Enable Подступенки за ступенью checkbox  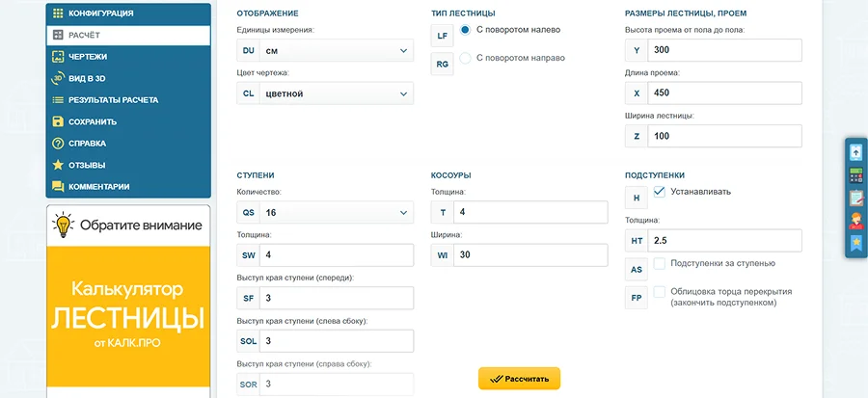[660, 264]
